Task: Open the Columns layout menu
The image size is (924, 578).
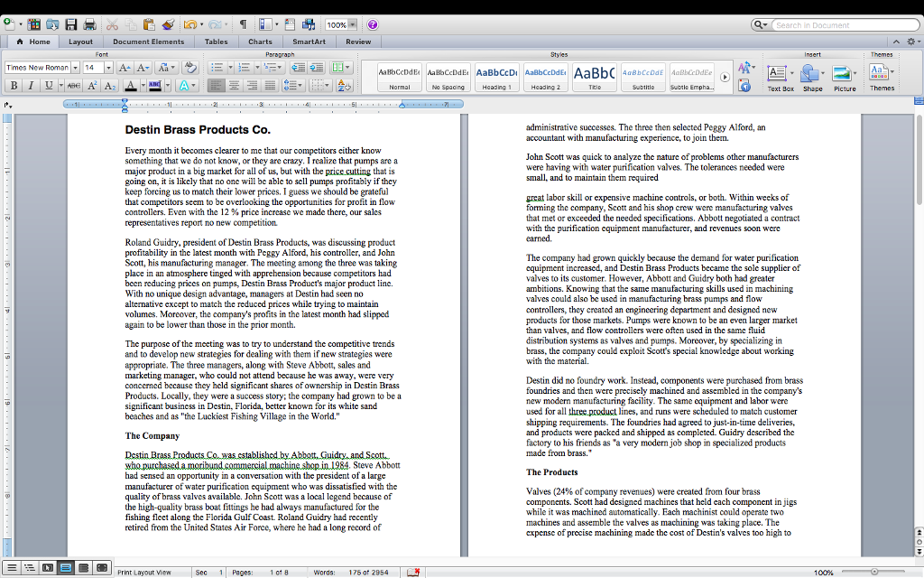Action: [x=340, y=68]
